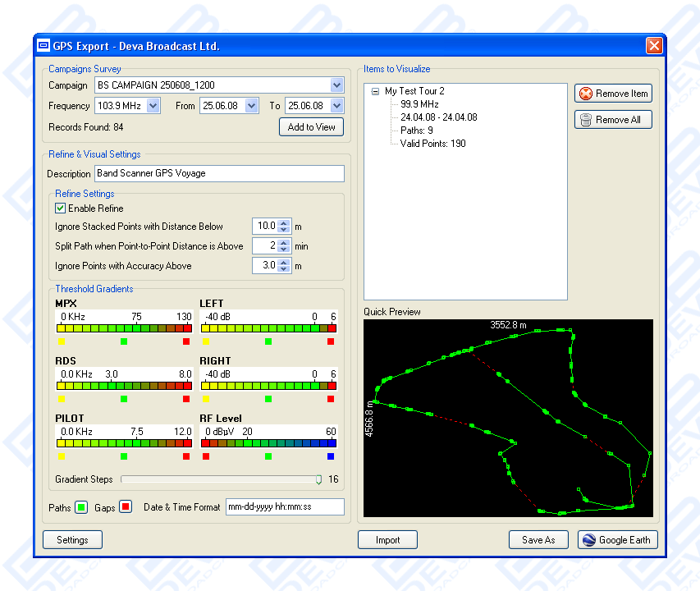Viewport: 700px width, 591px height.
Task: Expand the From date dropdown
Action: pyautogui.click(x=251, y=106)
